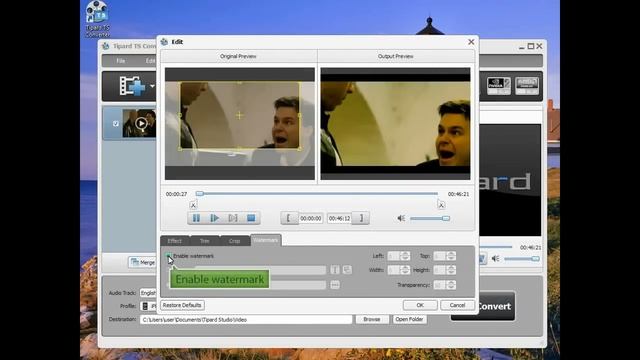Open the Profile dropdown
This screenshot has width=640, height=360.
click(x=148, y=306)
